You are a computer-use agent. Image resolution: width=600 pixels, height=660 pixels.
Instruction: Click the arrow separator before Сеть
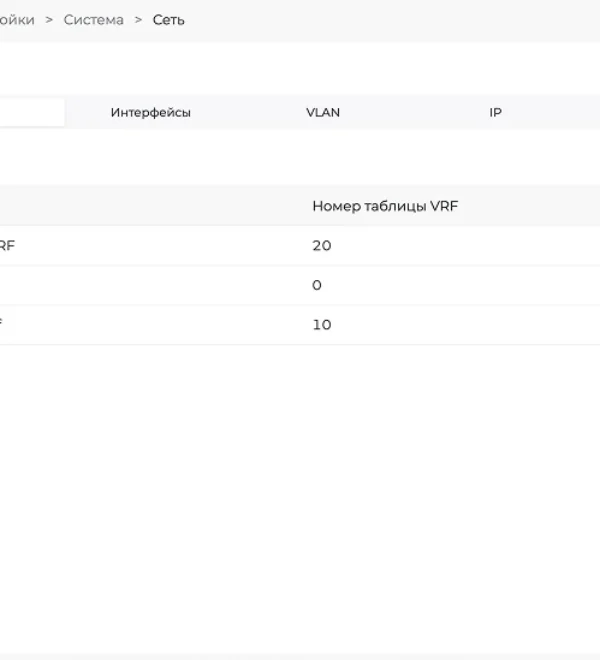[x=138, y=20]
